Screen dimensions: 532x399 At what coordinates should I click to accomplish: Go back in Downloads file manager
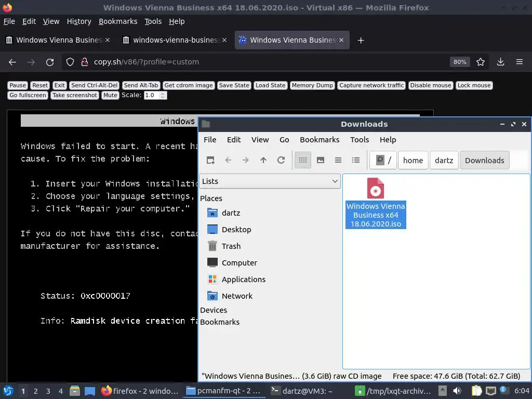click(228, 160)
